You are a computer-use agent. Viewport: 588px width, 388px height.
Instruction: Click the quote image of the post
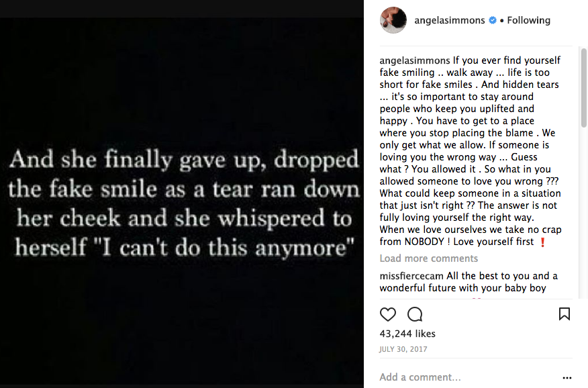click(x=182, y=201)
